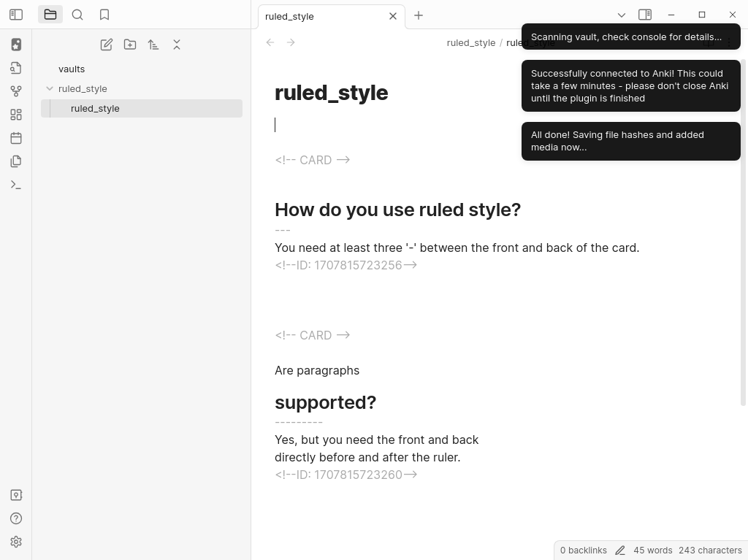Open the tab list dropdown arrow
The image size is (748, 560).
622,15
